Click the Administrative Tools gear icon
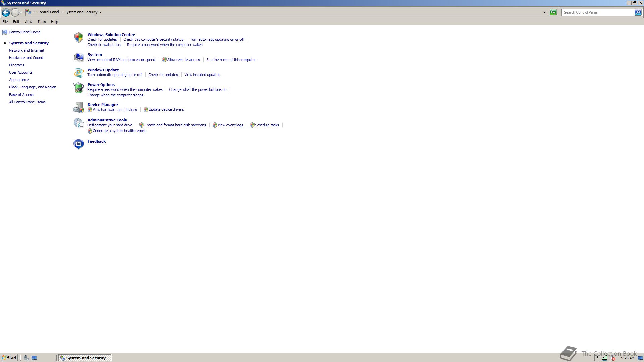The height and width of the screenshot is (362, 644). coord(79,123)
